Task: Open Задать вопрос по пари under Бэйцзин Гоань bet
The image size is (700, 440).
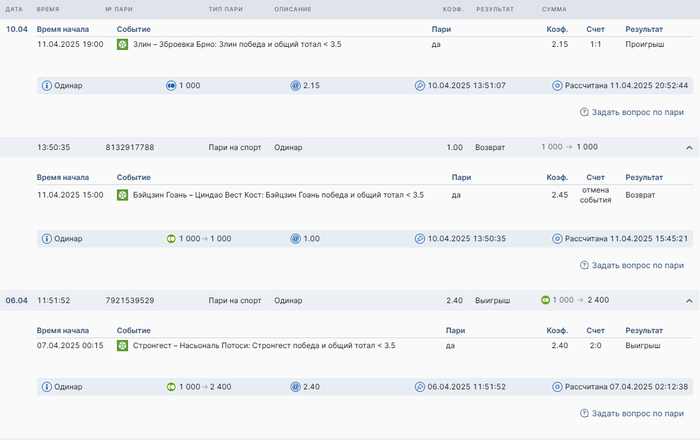Action: [632, 265]
